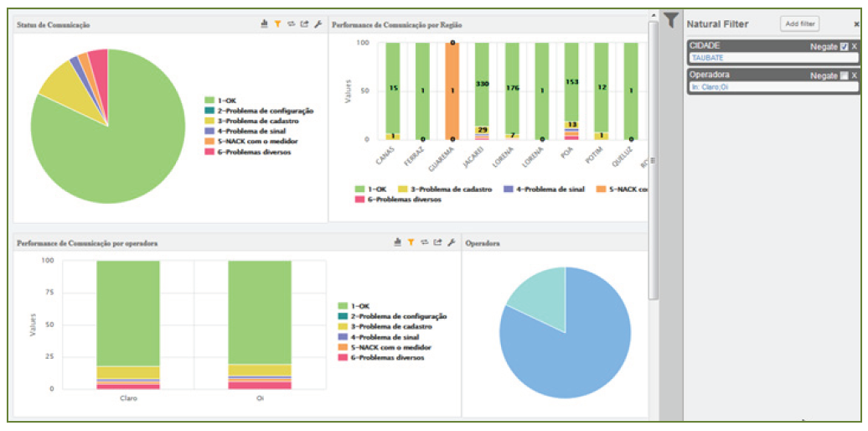Click the large funnel icon beside Natural Filter
Image resolution: width=868 pixels, height=431 pixels.
click(x=671, y=21)
